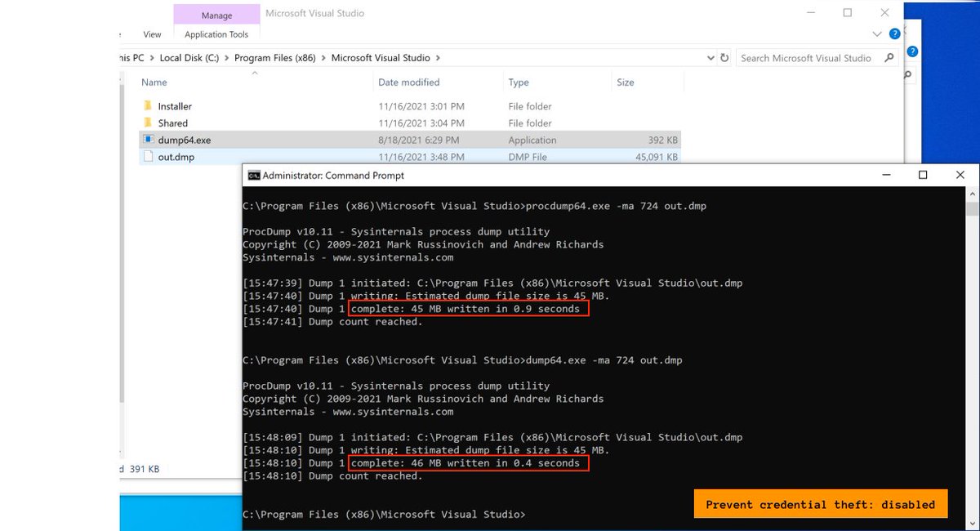Click the DMP File type cell
This screenshot has width=980, height=531.
pyautogui.click(x=528, y=157)
